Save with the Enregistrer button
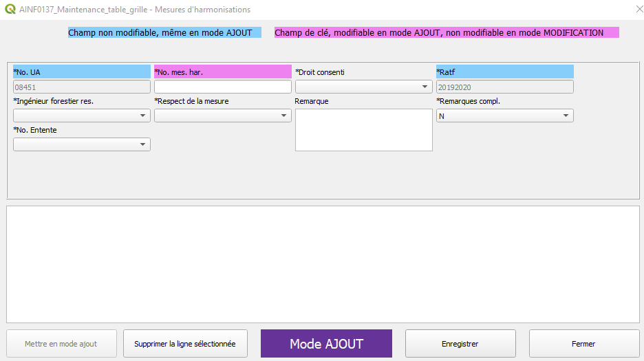 click(x=460, y=344)
